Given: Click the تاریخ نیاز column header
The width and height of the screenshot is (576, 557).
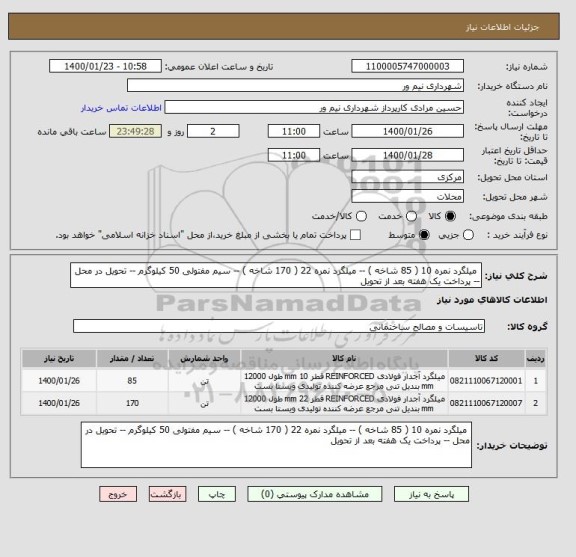Looking at the screenshot, I should (x=59, y=359).
